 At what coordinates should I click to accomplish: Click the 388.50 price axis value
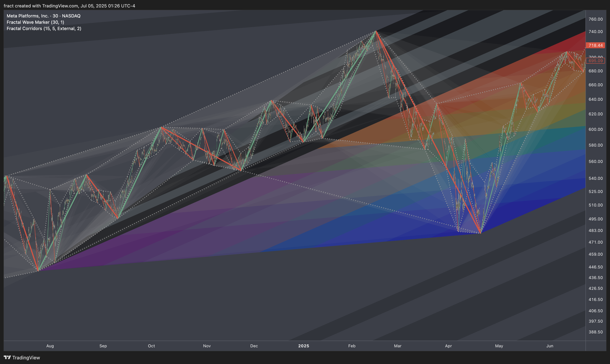click(596, 332)
